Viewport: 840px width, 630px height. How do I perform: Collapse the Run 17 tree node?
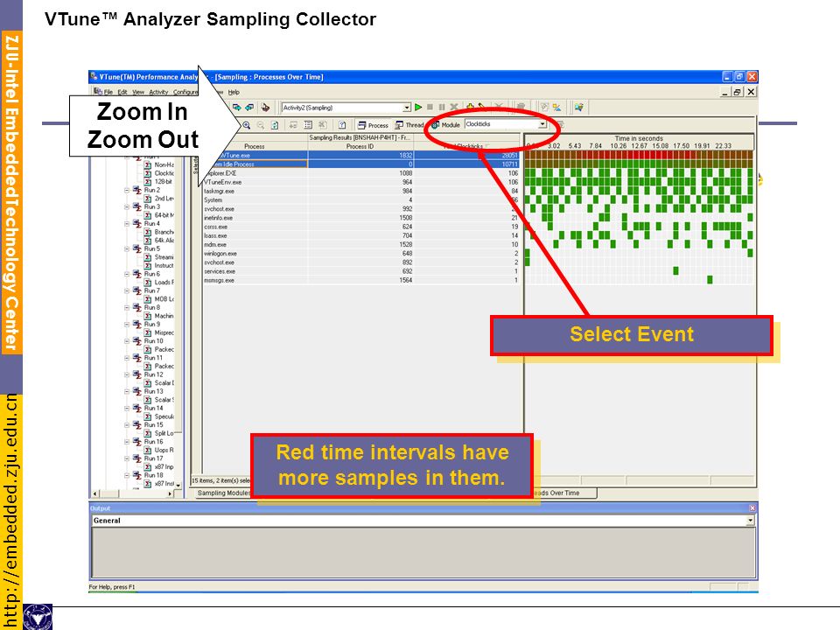pos(127,458)
